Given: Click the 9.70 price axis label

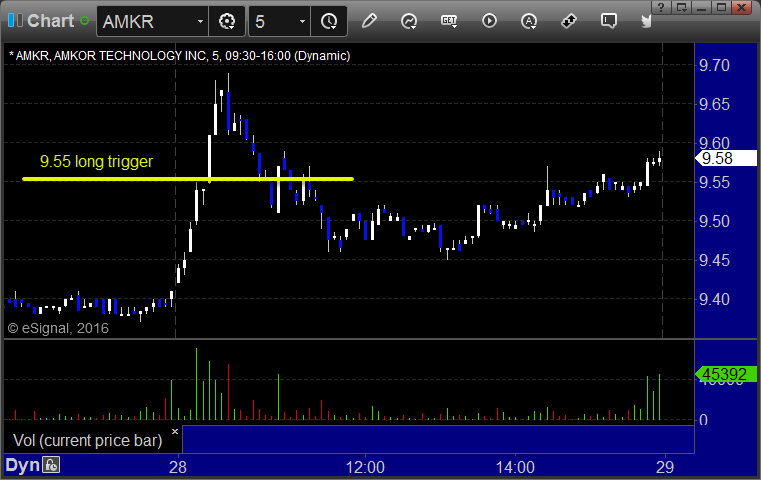Looking at the screenshot, I should (714, 65).
